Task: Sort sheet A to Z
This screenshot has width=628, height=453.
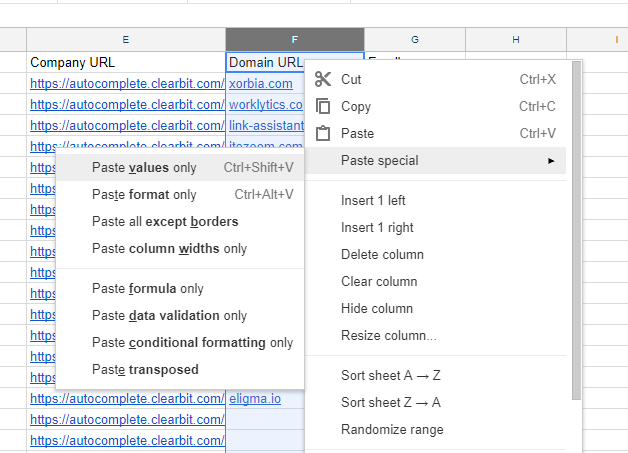Action: (435, 375)
